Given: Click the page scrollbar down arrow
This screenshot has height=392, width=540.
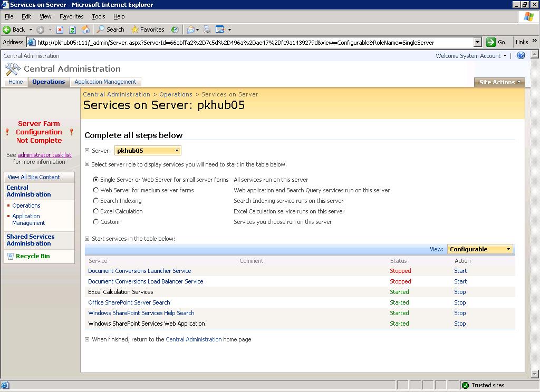Looking at the screenshot, I should pyautogui.click(x=535, y=374).
